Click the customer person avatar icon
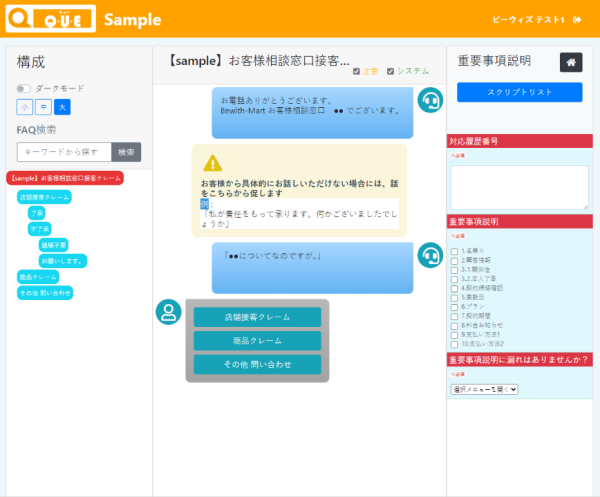This screenshot has height=497, width=600. [x=168, y=312]
